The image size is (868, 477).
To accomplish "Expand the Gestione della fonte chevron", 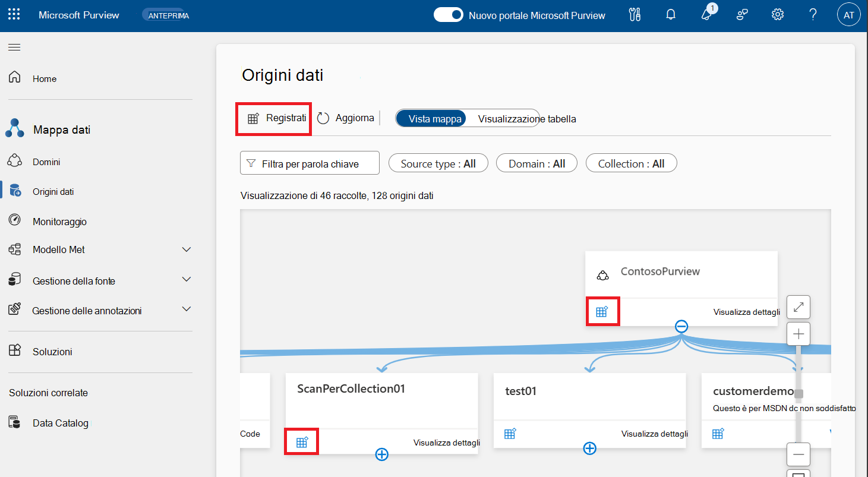I will (x=187, y=279).
